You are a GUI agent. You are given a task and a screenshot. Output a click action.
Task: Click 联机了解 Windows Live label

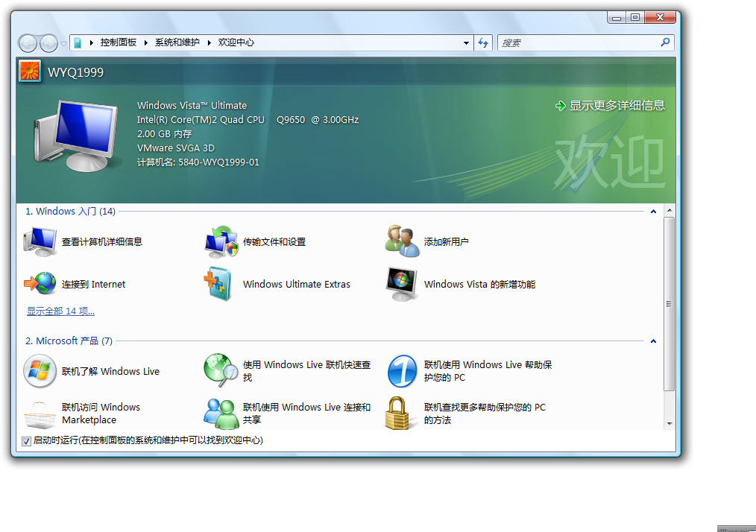(x=110, y=372)
